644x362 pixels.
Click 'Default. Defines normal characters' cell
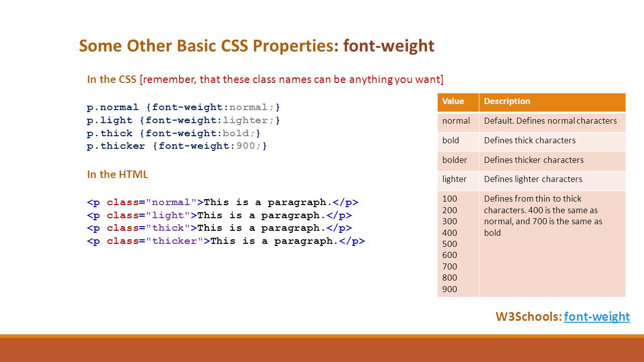[x=552, y=122]
